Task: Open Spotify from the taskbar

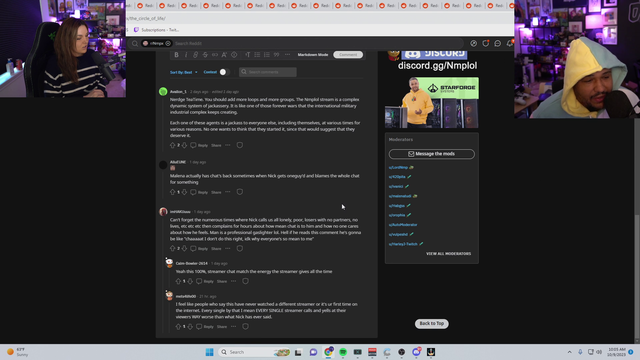Action: pyautogui.click(x=343, y=352)
